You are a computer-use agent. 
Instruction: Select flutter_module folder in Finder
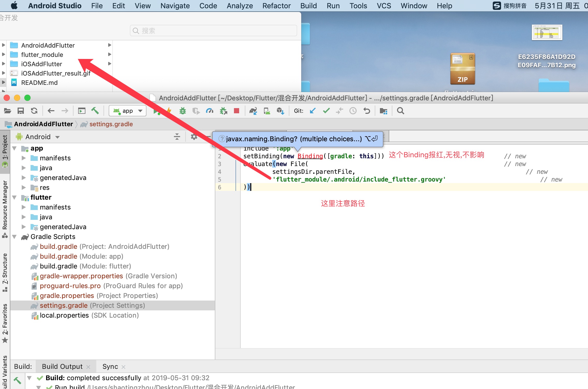42,55
